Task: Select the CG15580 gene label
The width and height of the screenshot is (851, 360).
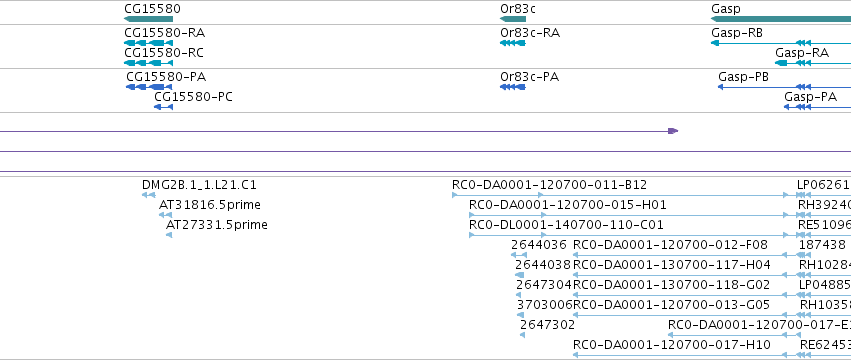Action: (153, 9)
